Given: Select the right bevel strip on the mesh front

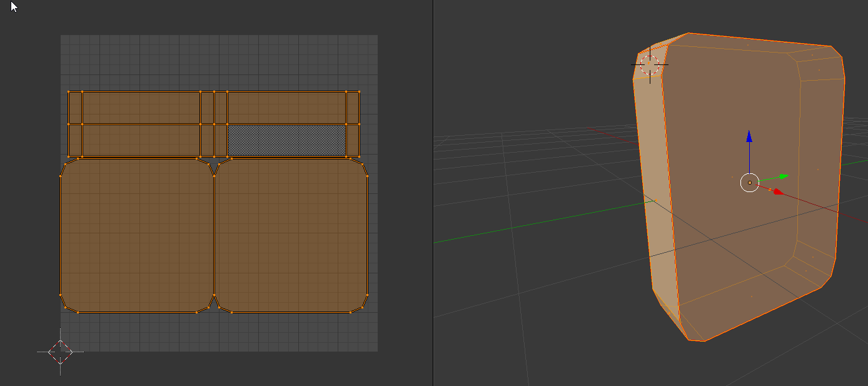Looking at the screenshot, I should [818, 169].
